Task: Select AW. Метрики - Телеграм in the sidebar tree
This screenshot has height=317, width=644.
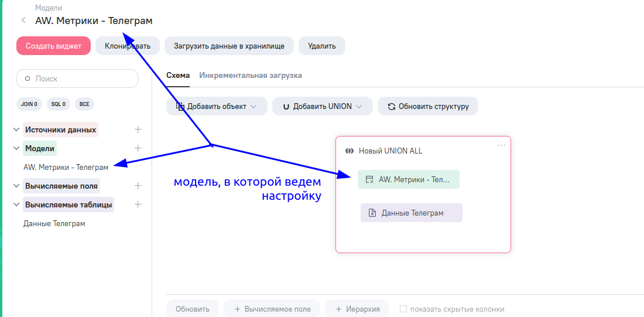Action: pos(66,168)
